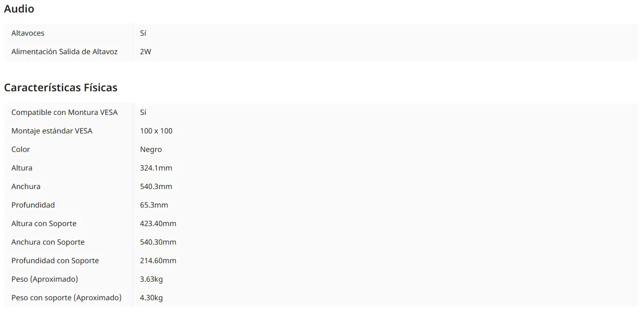Select the 423.40mm value

point(158,224)
